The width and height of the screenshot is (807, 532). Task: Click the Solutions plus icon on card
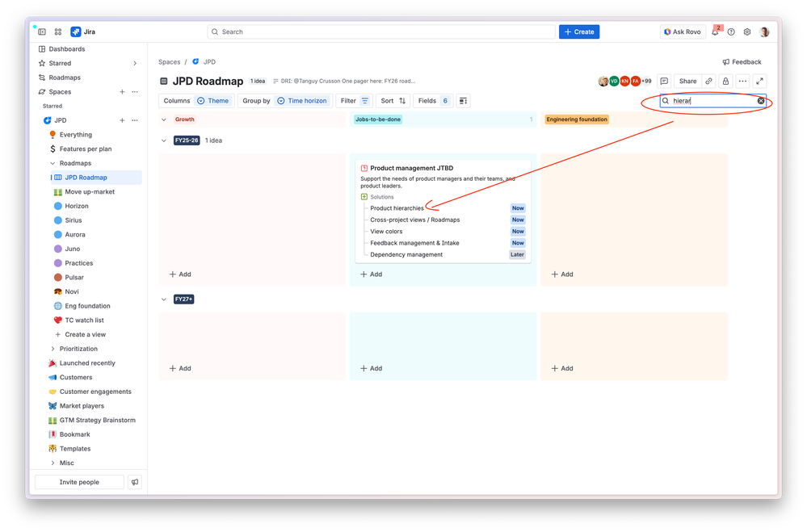[x=364, y=197]
